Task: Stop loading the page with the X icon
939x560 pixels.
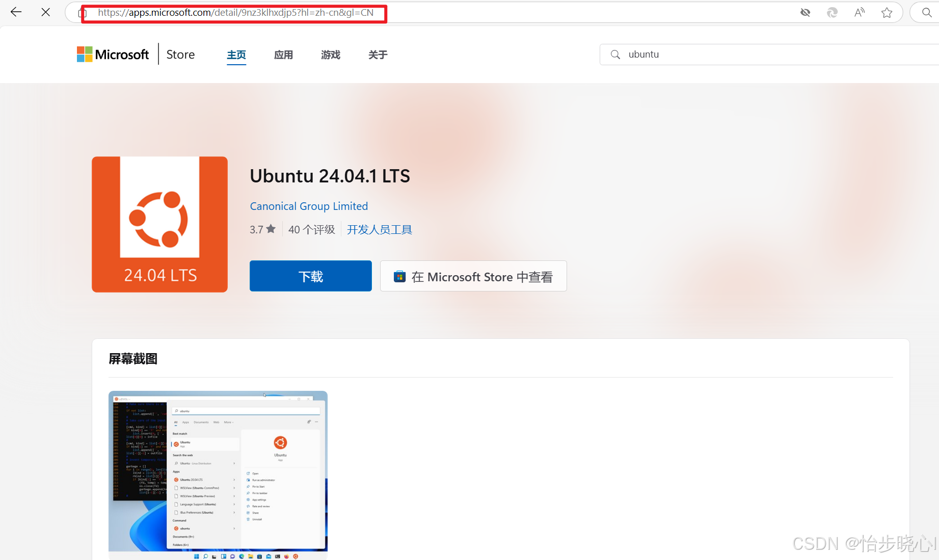Action: coord(45,12)
